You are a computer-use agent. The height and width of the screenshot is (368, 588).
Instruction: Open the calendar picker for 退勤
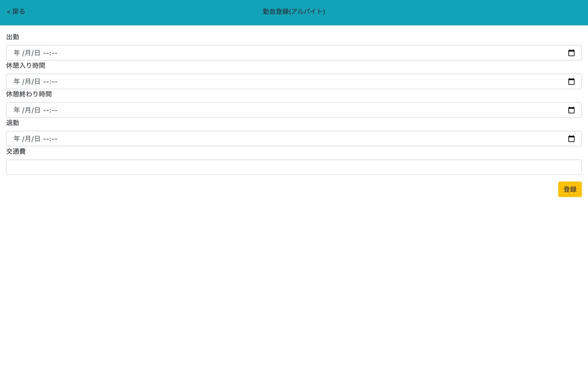click(x=571, y=139)
